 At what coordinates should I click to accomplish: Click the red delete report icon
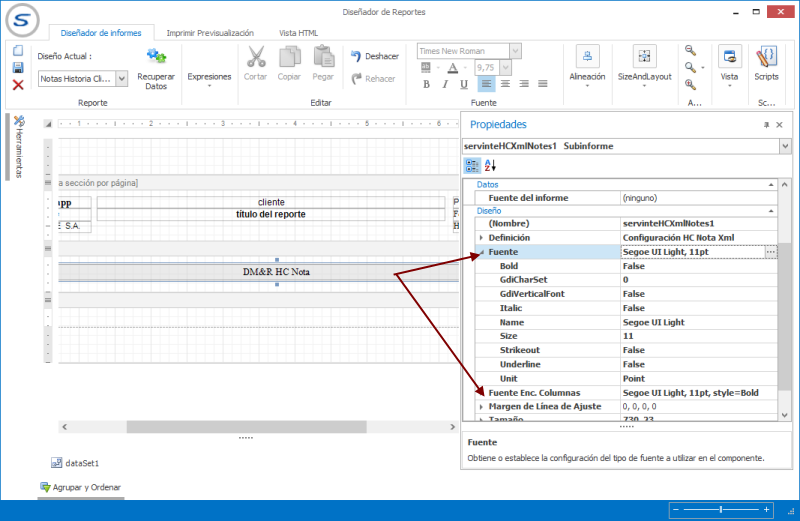pos(18,85)
